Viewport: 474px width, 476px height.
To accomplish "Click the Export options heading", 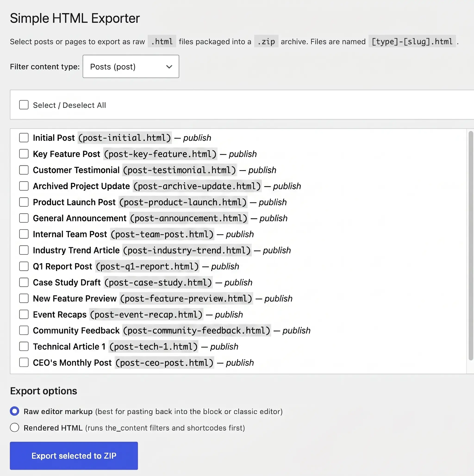I will 44,391.
